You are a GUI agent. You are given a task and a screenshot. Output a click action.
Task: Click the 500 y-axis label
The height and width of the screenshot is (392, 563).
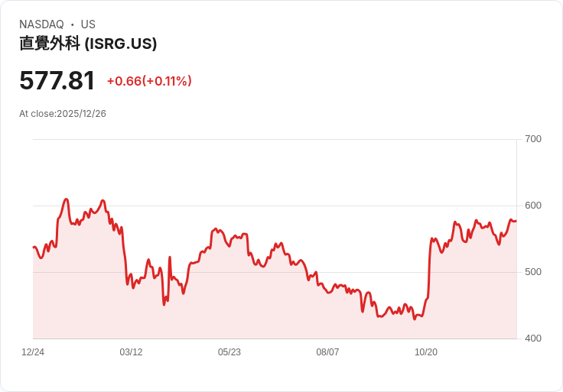(532, 272)
